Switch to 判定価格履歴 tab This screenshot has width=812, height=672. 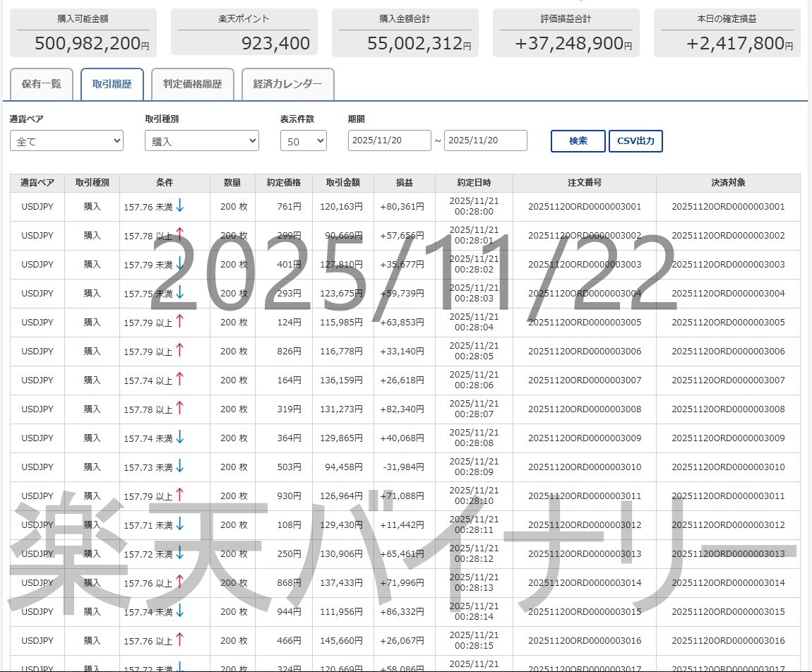pos(193,84)
